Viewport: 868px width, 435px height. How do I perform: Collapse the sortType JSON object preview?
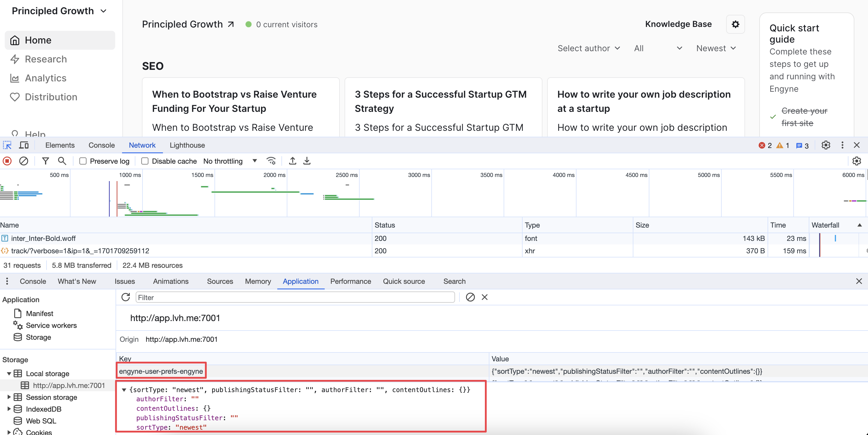click(x=124, y=389)
